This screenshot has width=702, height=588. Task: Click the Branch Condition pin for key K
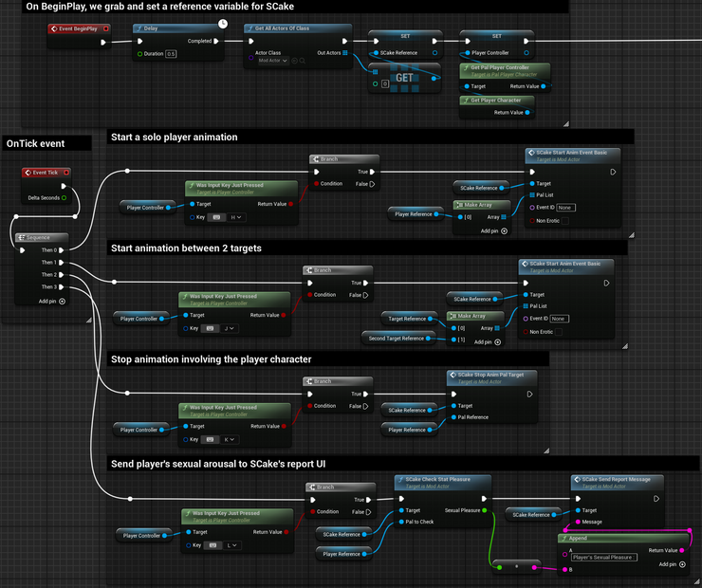[x=309, y=406]
